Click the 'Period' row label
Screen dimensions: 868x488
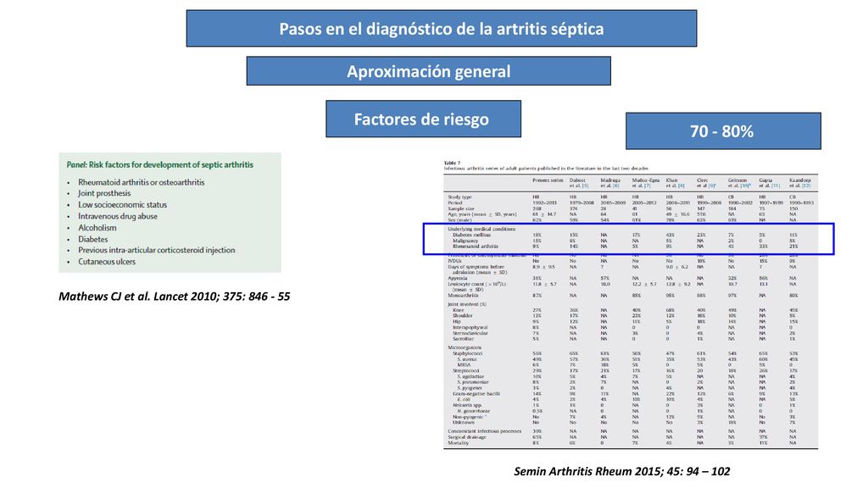[455, 202]
